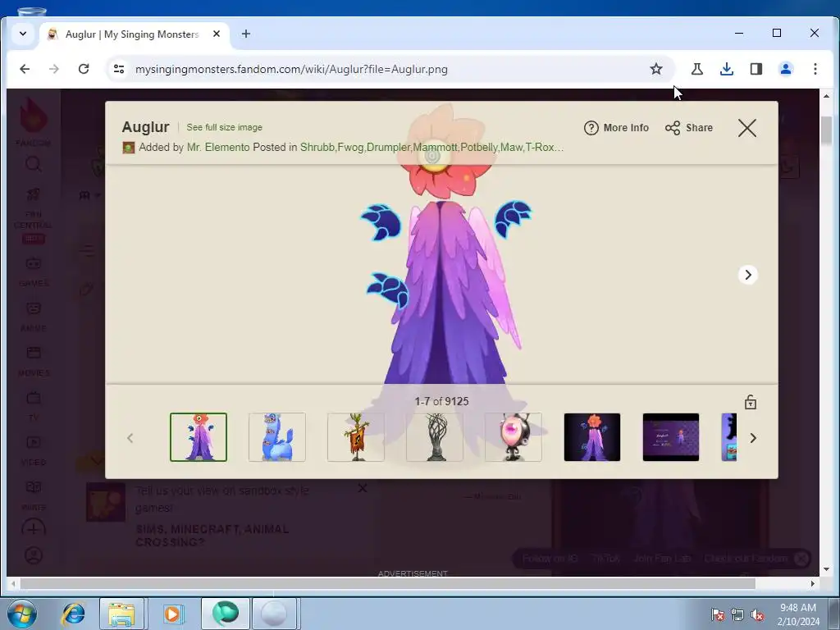Open the TV sidebar item
The image size is (840, 630).
pos(33,405)
